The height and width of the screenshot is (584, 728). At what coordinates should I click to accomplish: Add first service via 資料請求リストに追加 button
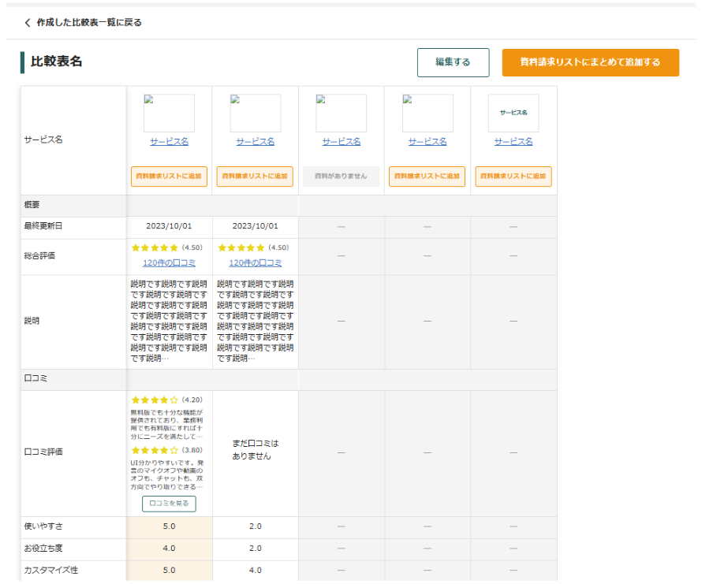click(169, 177)
